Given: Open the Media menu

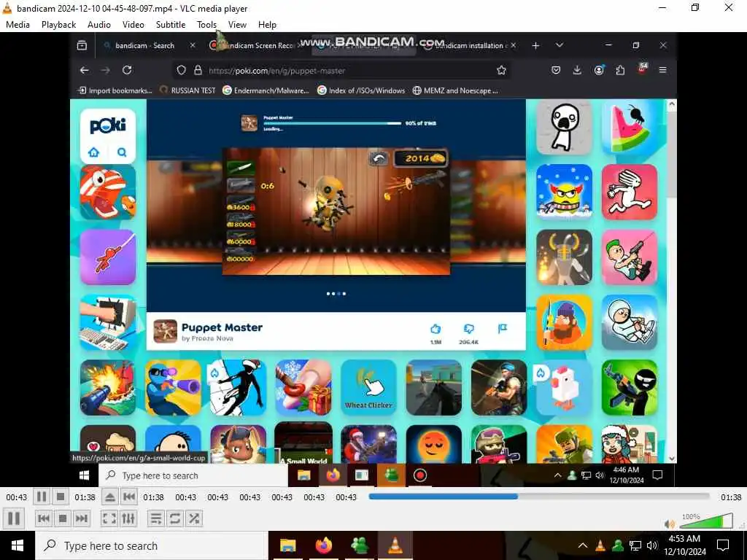Looking at the screenshot, I should click(x=18, y=25).
